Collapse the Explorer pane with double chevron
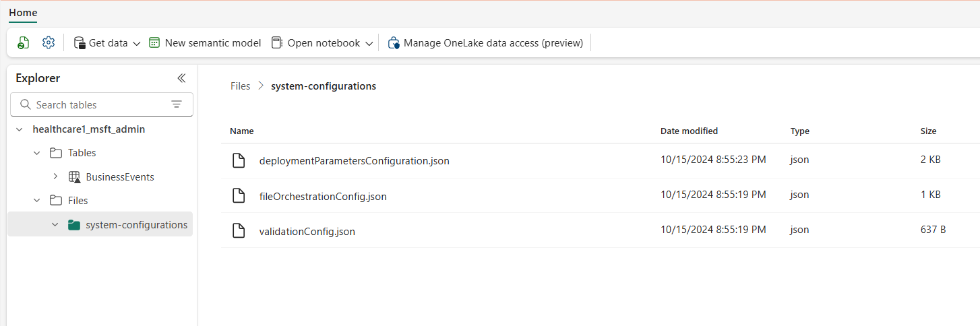Screen dimensions: 980x326 [x=181, y=78]
